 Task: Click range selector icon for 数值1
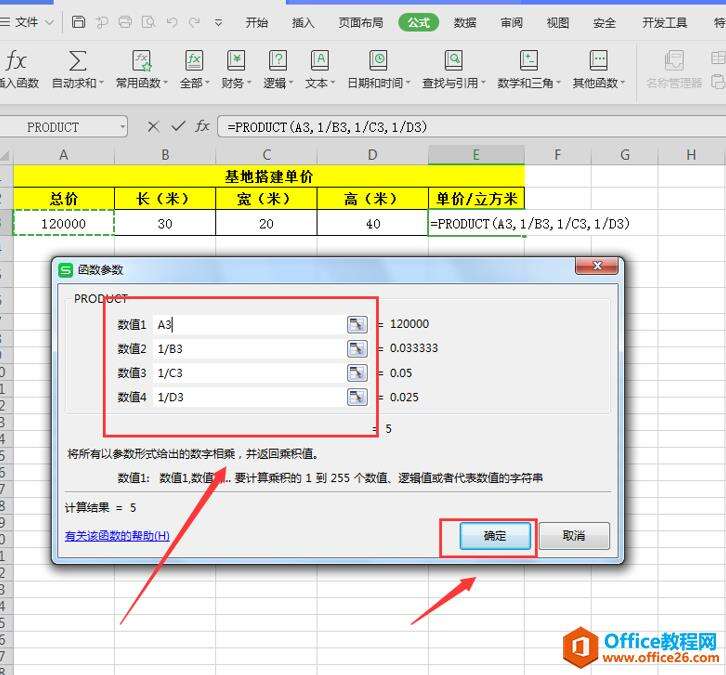357,325
